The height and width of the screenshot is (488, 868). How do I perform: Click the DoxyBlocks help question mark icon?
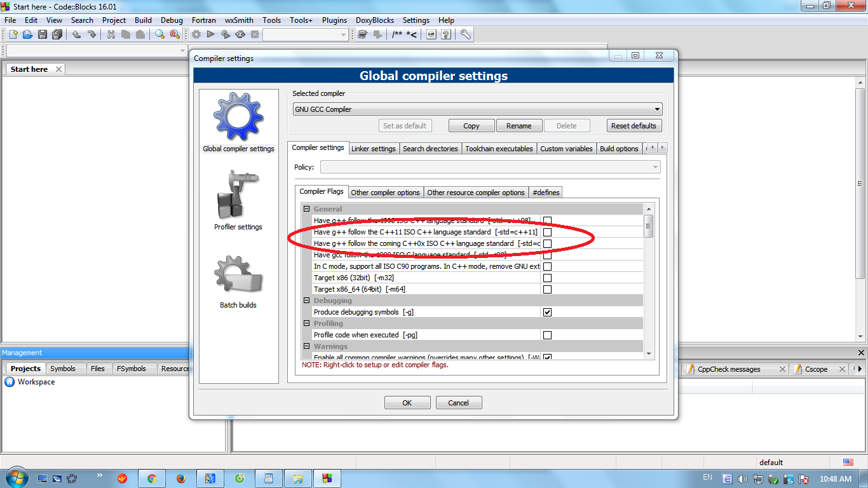point(446,34)
